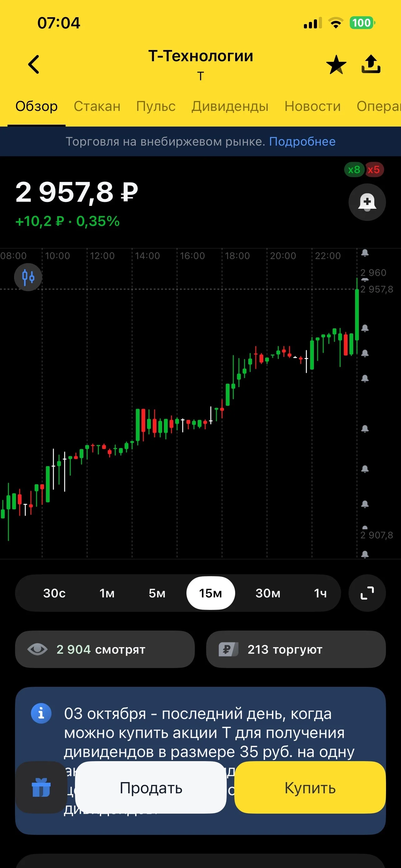The image size is (401, 868).
Task: Switch the chart type with the candlestick icon
Action: (x=28, y=277)
